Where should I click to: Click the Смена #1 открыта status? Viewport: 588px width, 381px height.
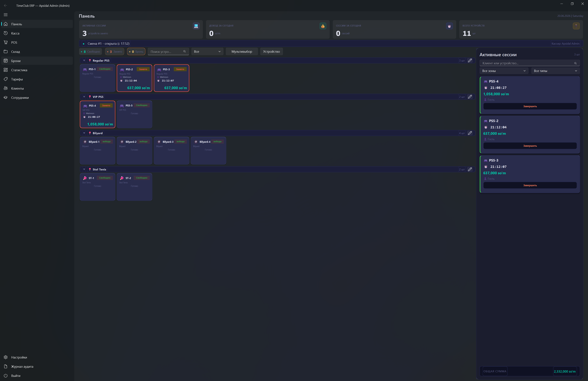[x=108, y=44]
